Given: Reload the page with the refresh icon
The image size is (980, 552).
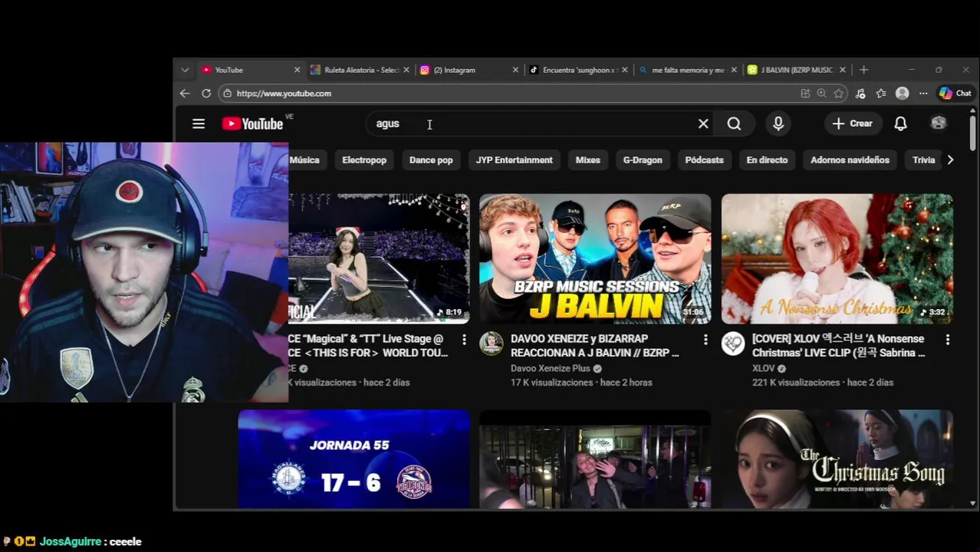Looking at the screenshot, I should 206,94.
